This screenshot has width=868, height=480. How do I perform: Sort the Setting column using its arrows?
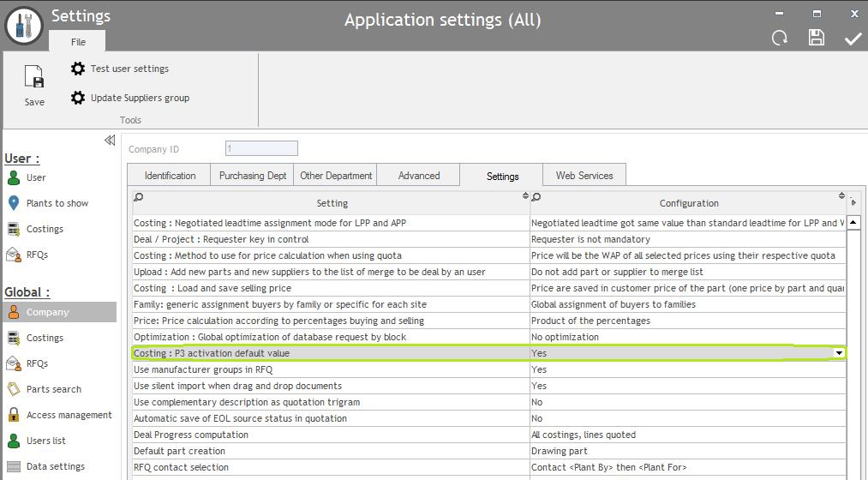click(x=525, y=196)
